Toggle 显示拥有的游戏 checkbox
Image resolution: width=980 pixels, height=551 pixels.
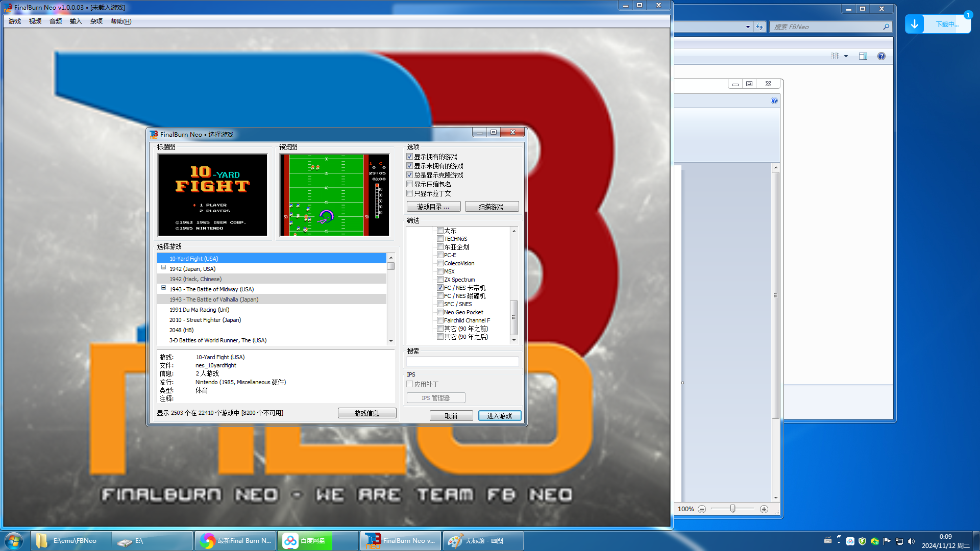(409, 157)
